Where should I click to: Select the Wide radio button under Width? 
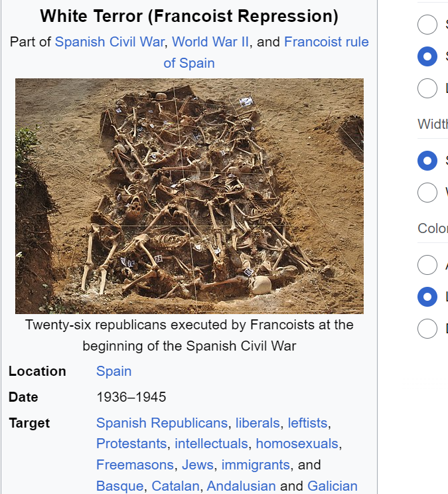click(x=427, y=193)
